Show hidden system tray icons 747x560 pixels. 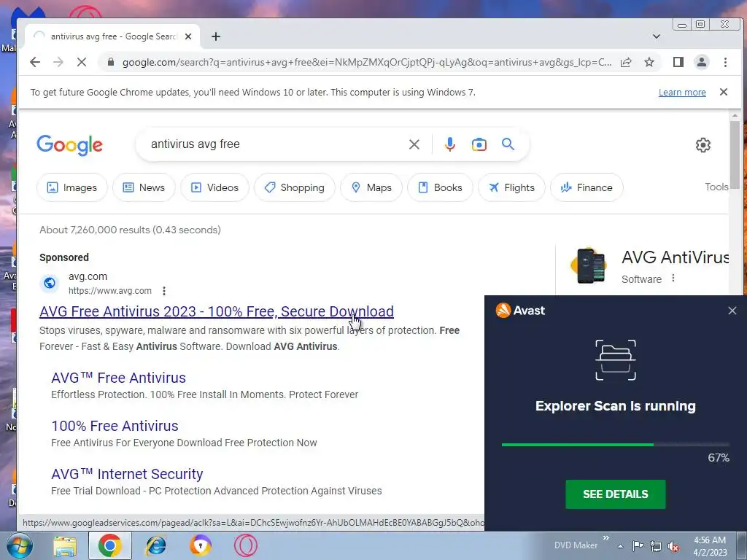tap(620, 546)
